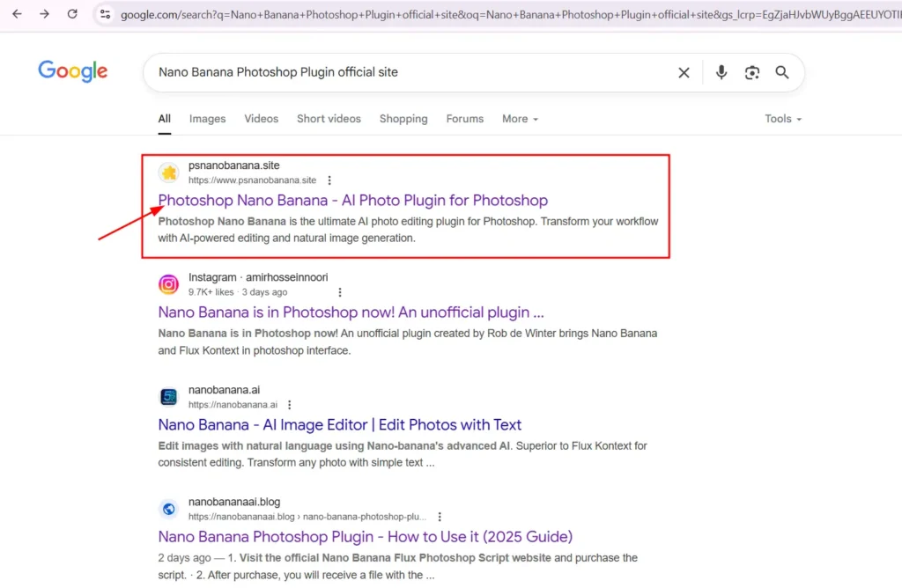Open more options for Instagram result

(x=340, y=292)
